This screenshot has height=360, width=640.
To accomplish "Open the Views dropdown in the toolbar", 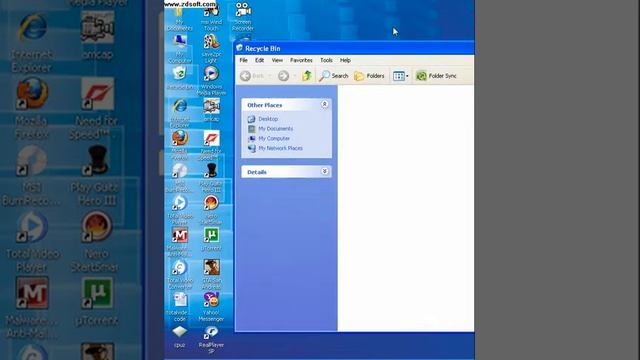I will [x=400, y=76].
